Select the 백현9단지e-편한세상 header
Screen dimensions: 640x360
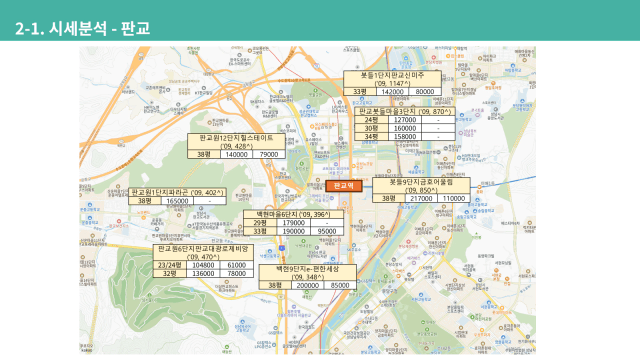[307, 273]
